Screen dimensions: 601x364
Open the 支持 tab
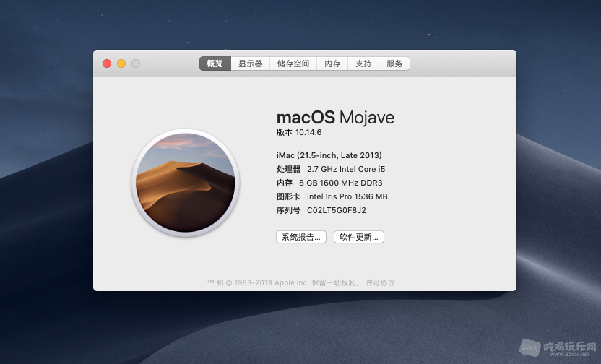(363, 64)
